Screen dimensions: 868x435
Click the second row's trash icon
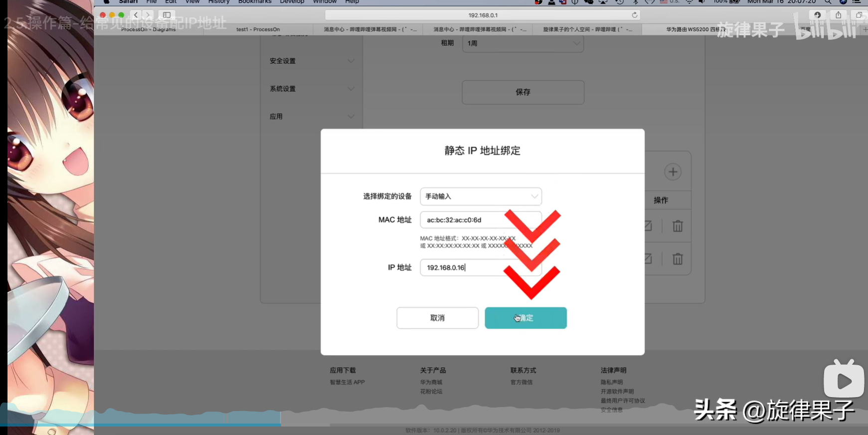tap(677, 259)
